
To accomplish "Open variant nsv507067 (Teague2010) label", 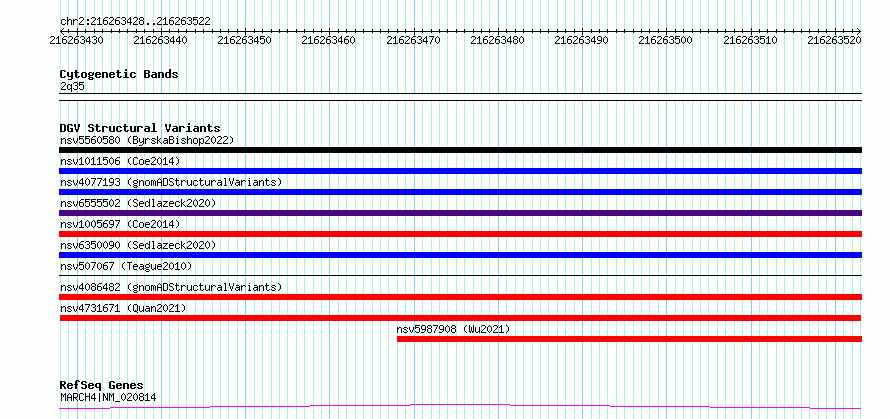I will click(x=126, y=266).
